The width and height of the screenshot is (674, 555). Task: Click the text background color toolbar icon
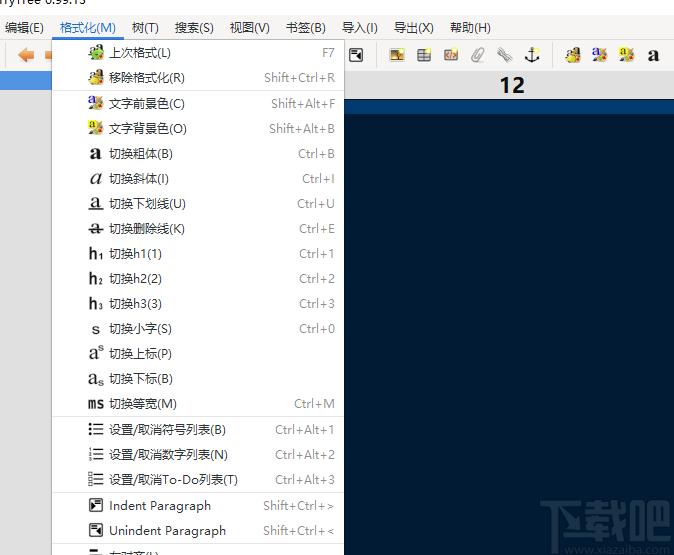click(626, 55)
